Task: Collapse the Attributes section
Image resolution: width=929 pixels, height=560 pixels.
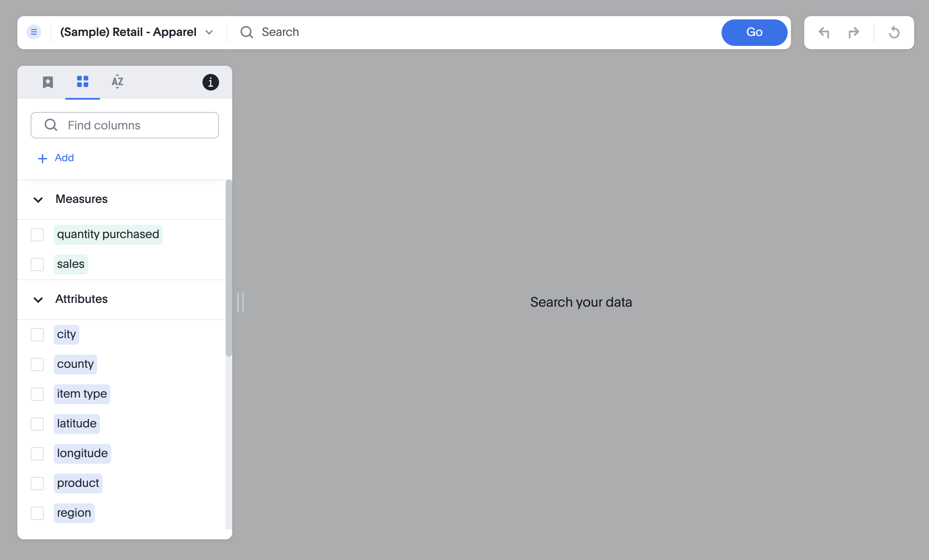Action: tap(37, 298)
